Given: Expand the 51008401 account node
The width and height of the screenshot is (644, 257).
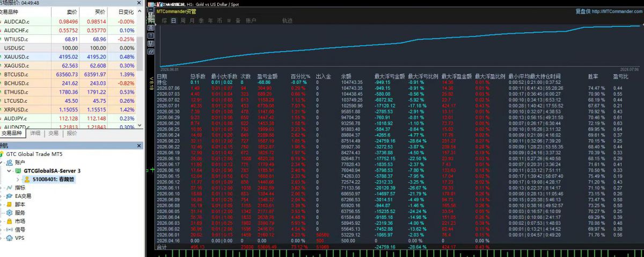Looking at the screenshot, I should [x=18, y=180].
